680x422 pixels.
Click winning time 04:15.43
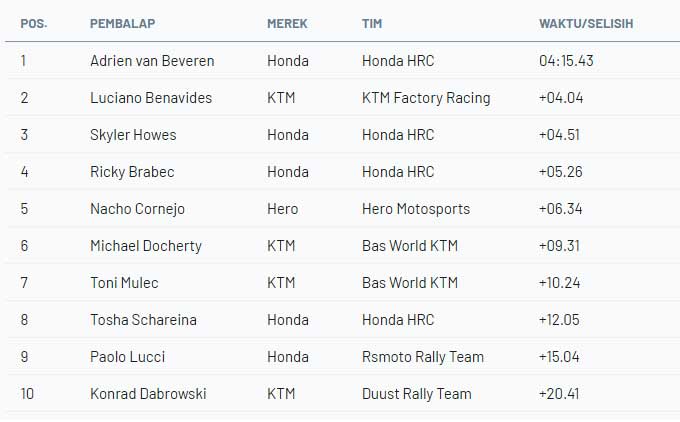coord(566,61)
